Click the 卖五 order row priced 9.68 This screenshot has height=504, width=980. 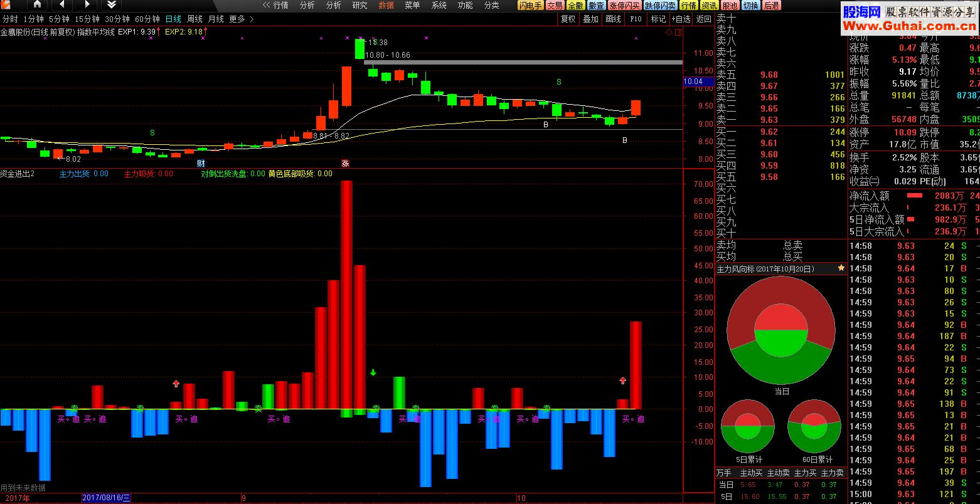point(781,75)
